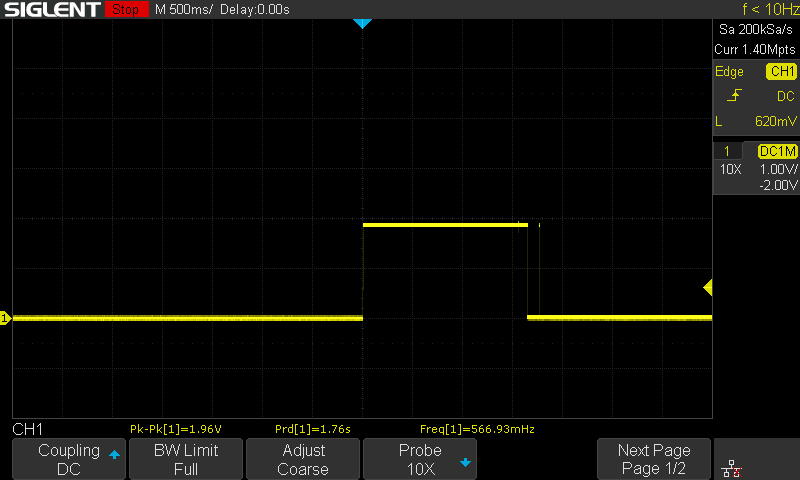Click the Prd[1]=1.76s measurement
The width and height of the screenshot is (800, 480).
tap(313, 429)
